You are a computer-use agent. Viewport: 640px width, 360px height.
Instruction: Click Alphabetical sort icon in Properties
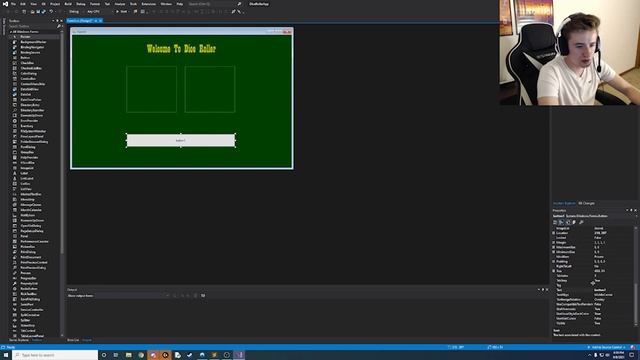(561, 222)
